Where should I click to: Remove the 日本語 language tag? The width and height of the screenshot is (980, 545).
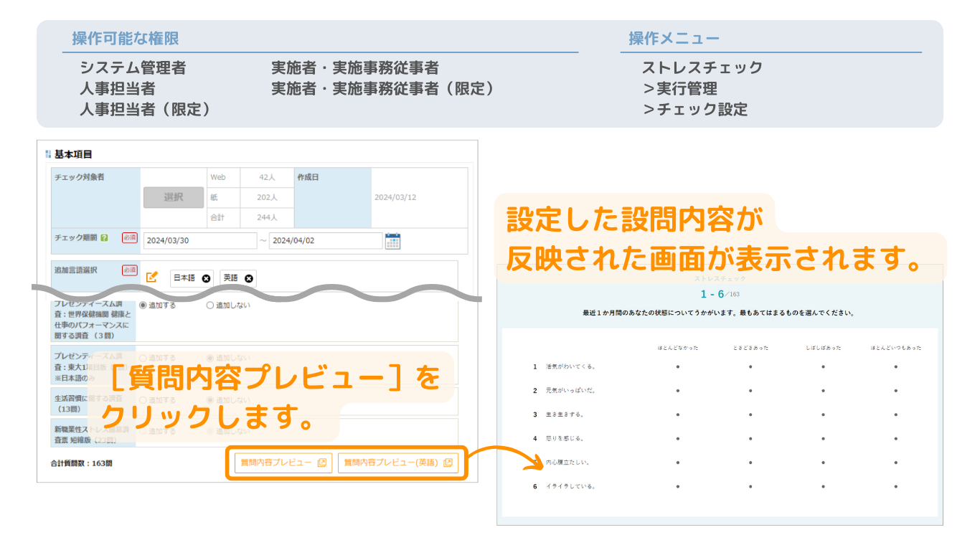(x=207, y=278)
